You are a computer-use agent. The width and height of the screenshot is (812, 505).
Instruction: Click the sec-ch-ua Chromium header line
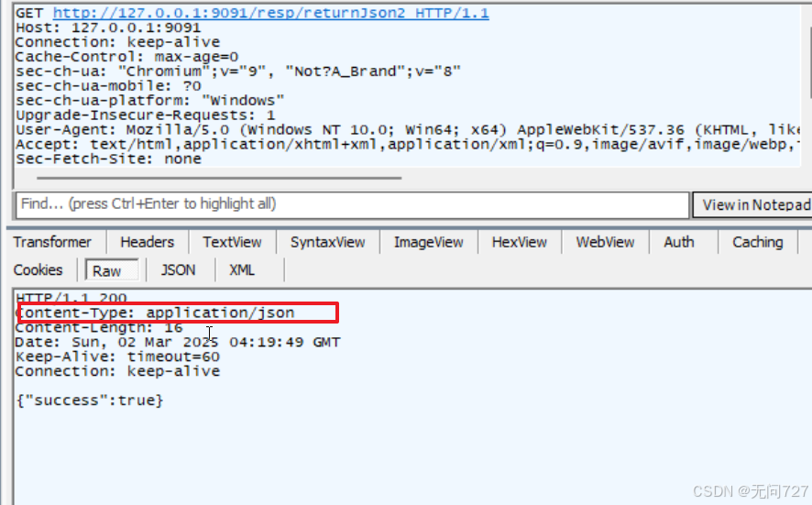tap(237, 71)
